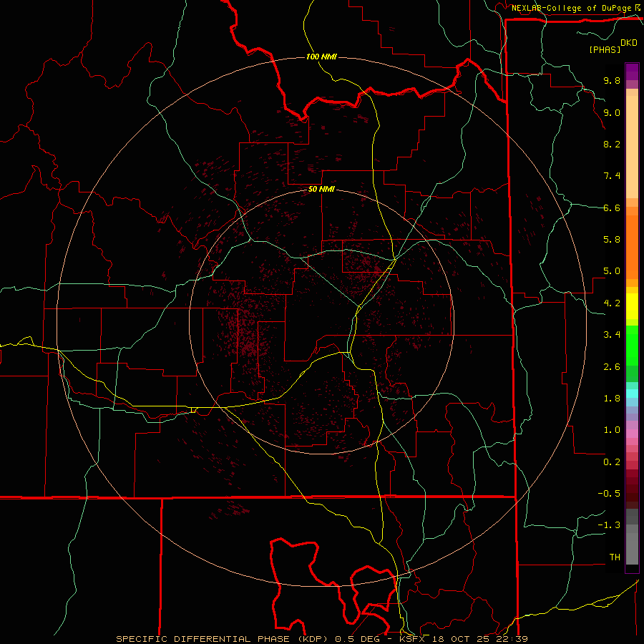Image resolution: width=644 pixels, height=644 pixels.
Task: Click the bright green segment of color bar
Action: coord(632,345)
